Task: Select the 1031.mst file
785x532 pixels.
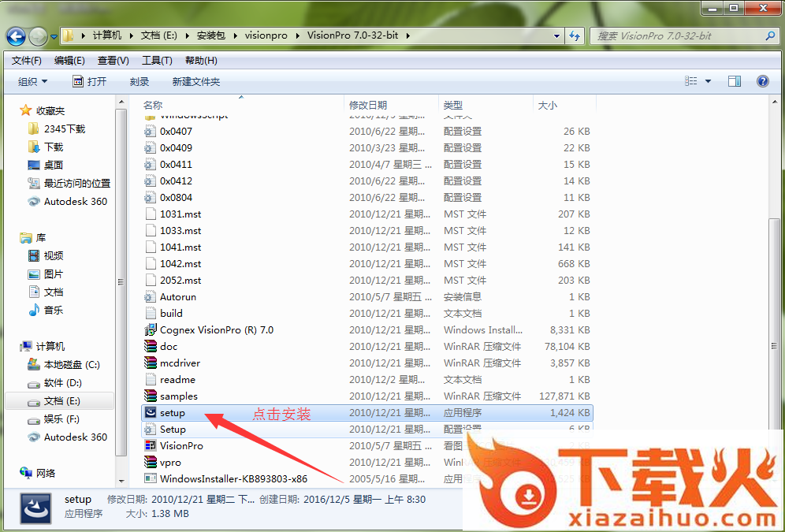Action: [367, 214]
